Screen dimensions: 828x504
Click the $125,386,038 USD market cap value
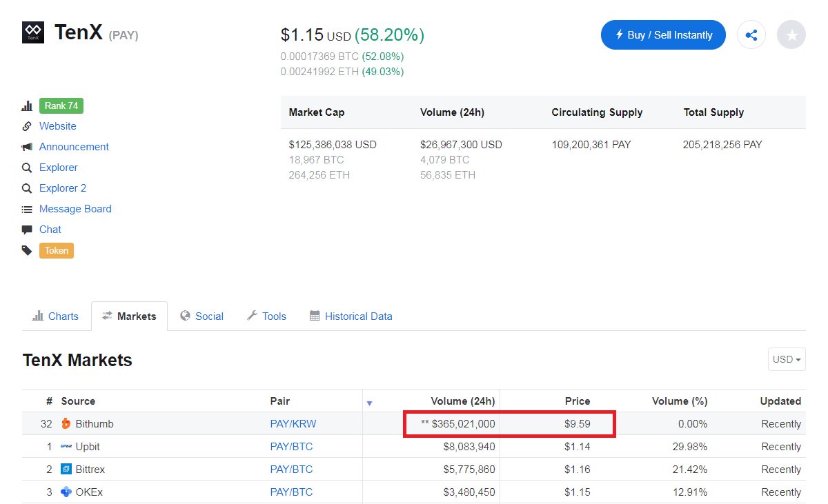pos(333,145)
